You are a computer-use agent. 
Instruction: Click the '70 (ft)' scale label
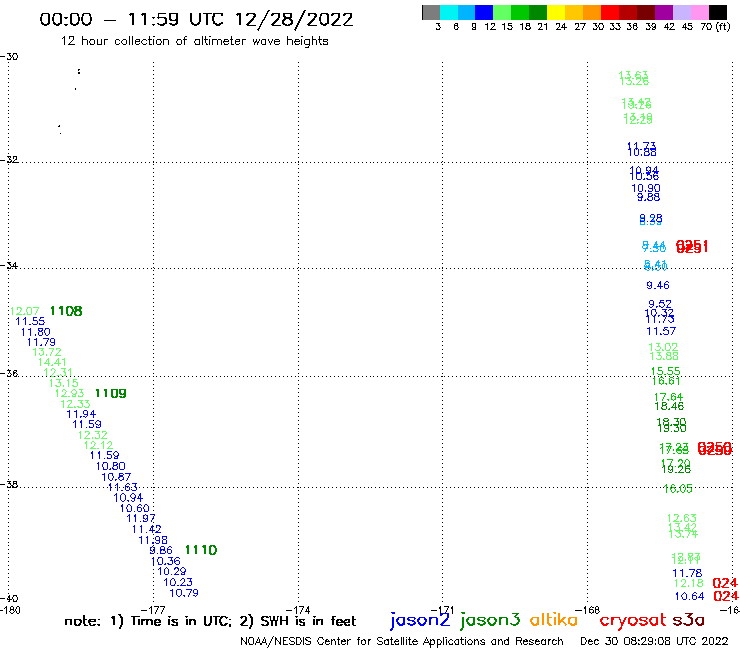715,26
